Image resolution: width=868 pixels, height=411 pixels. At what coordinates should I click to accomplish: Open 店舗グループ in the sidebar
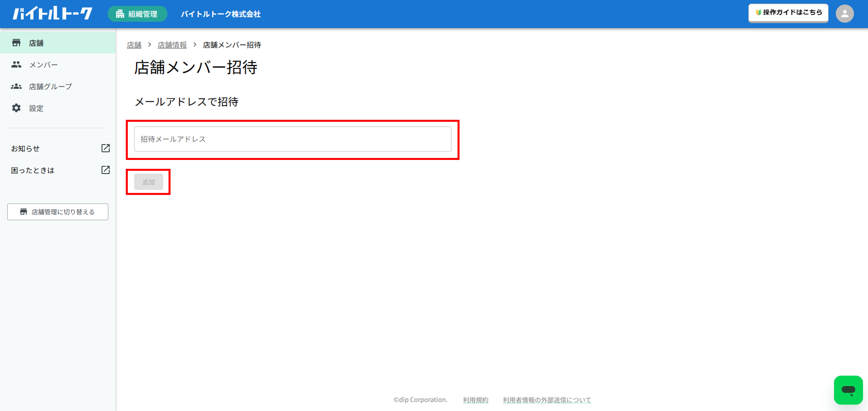click(x=58, y=86)
